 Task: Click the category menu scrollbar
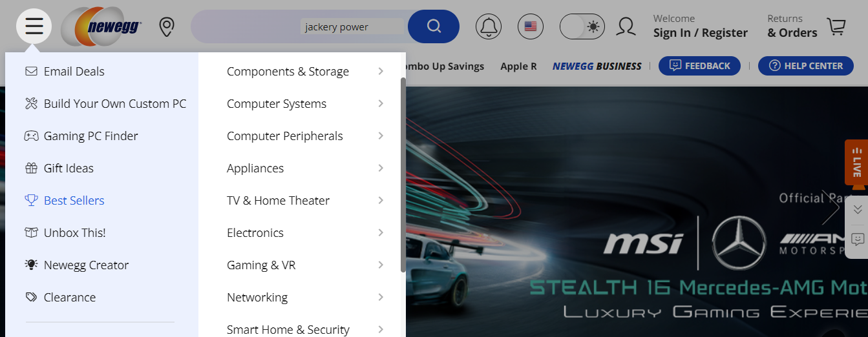(403, 175)
